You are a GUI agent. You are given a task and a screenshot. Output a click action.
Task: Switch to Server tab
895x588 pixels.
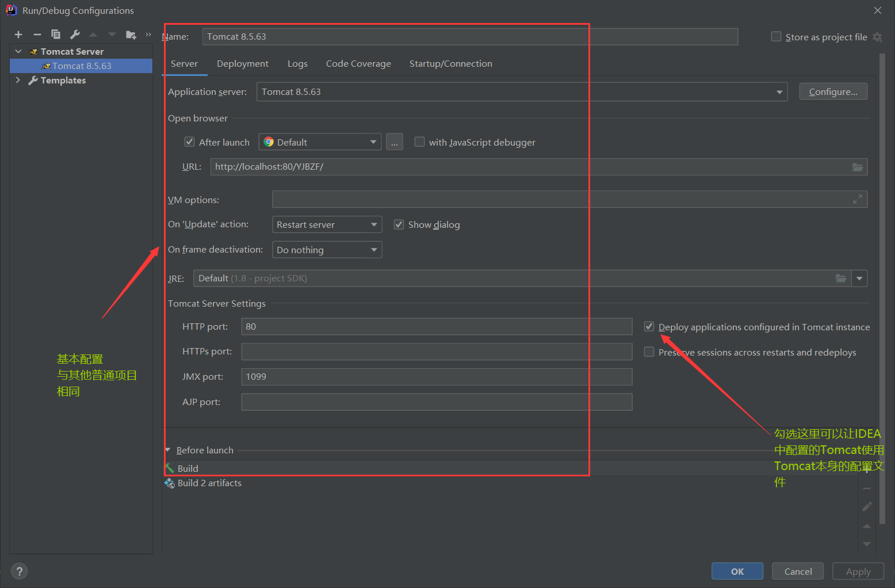tap(184, 64)
